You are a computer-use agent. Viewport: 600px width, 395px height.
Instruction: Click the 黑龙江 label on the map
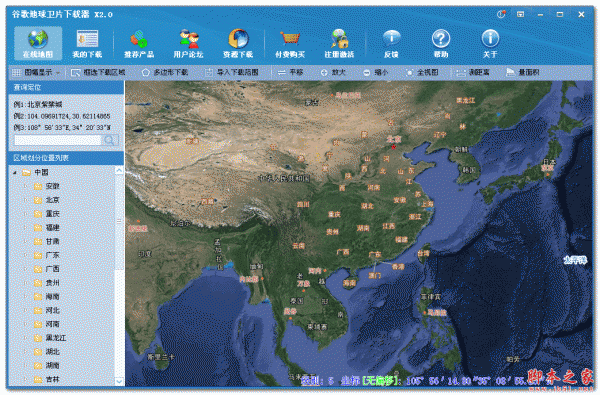click(x=465, y=100)
